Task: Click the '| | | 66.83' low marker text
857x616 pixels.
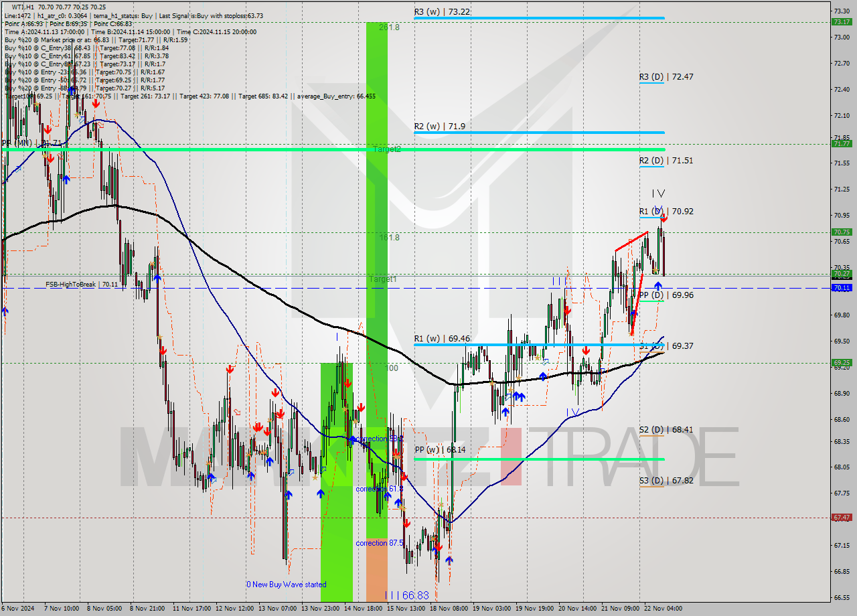Action: click(x=406, y=595)
